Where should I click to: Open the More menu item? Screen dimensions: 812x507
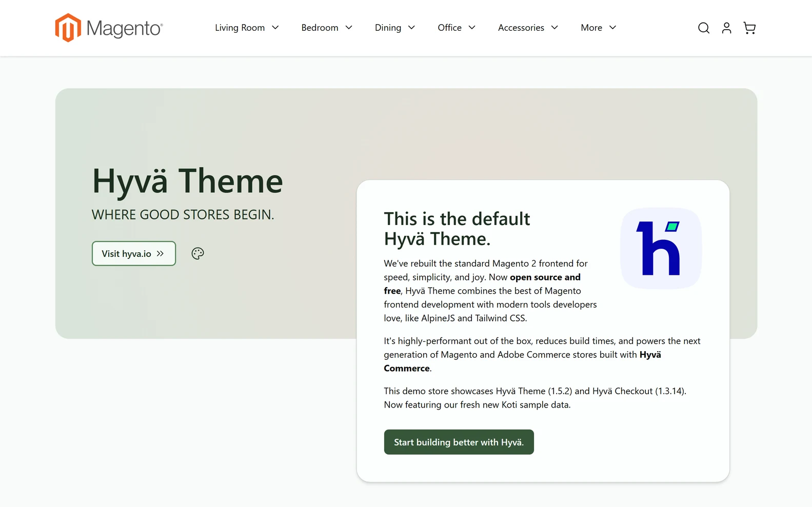[x=591, y=28]
